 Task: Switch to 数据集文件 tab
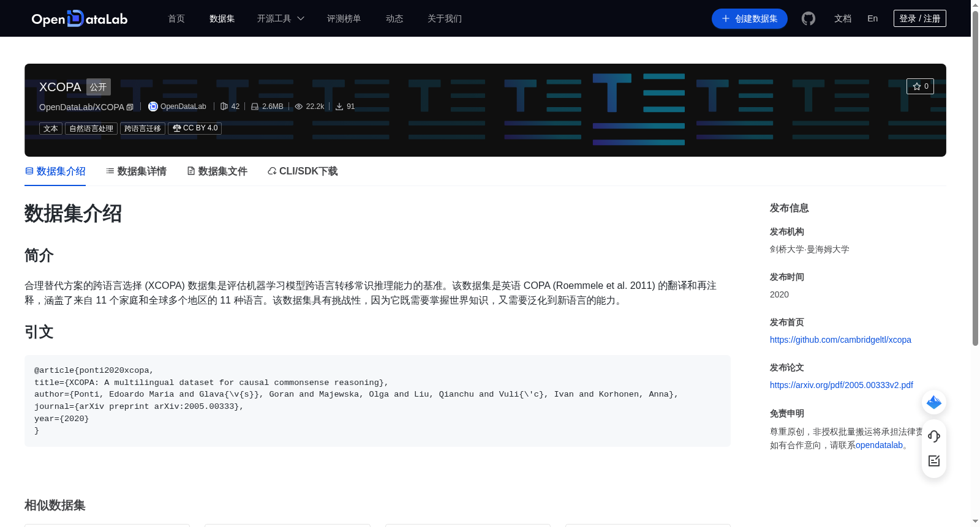pos(217,171)
